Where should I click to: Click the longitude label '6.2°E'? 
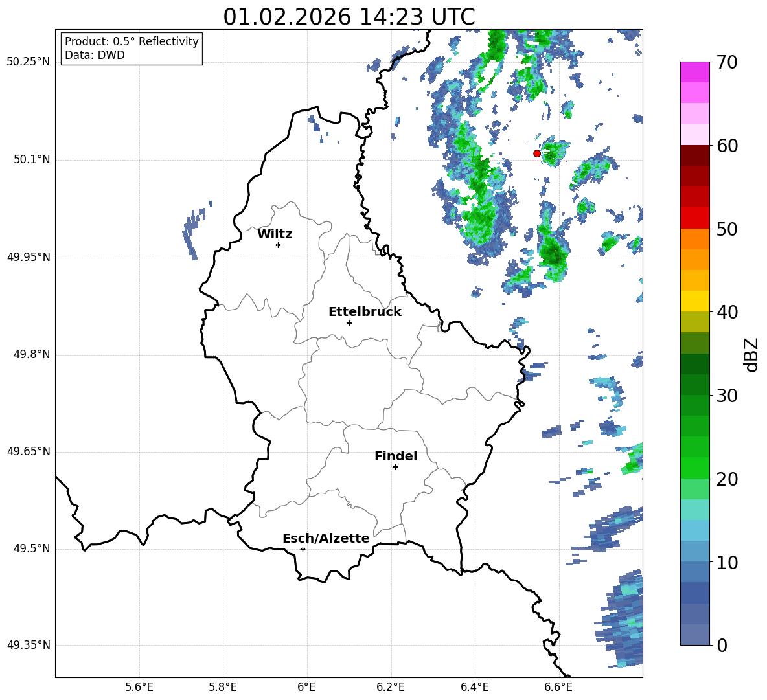coord(391,687)
